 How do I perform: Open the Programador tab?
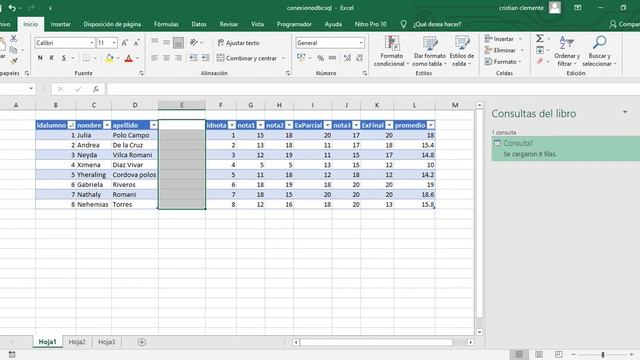tap(294, 24)
